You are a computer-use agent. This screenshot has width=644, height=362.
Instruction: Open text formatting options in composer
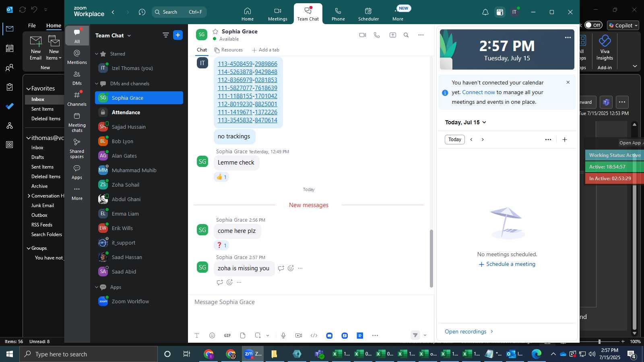tap(197, 335)
